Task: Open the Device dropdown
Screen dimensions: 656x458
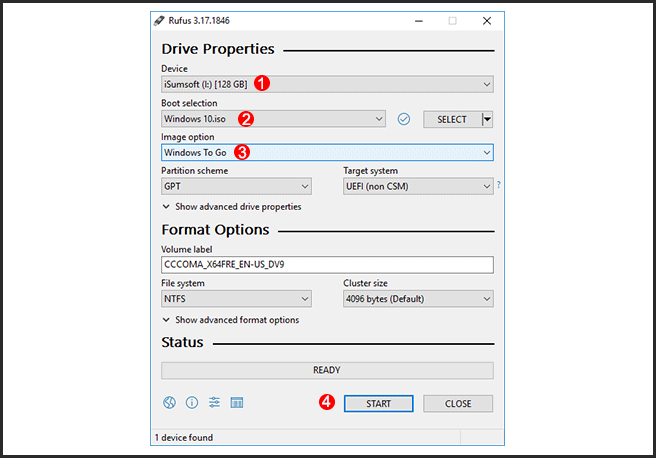Action: click(x=327, y=84)
